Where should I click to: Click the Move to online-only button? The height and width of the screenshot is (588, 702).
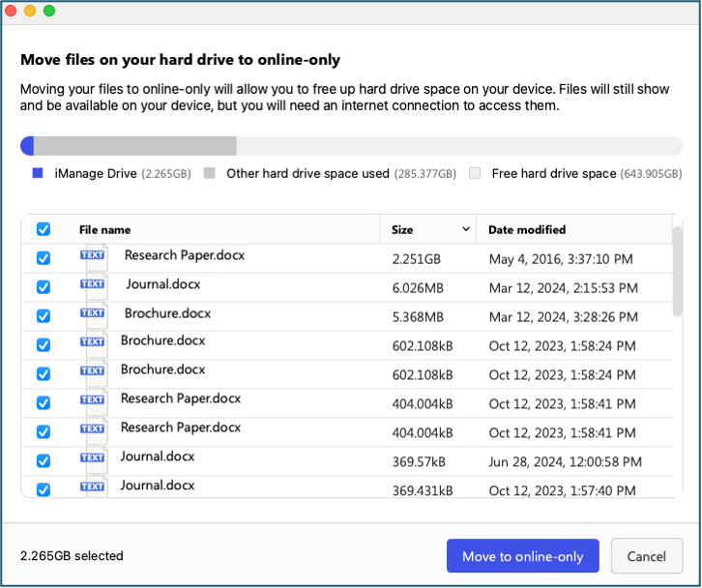pos(522,556)
